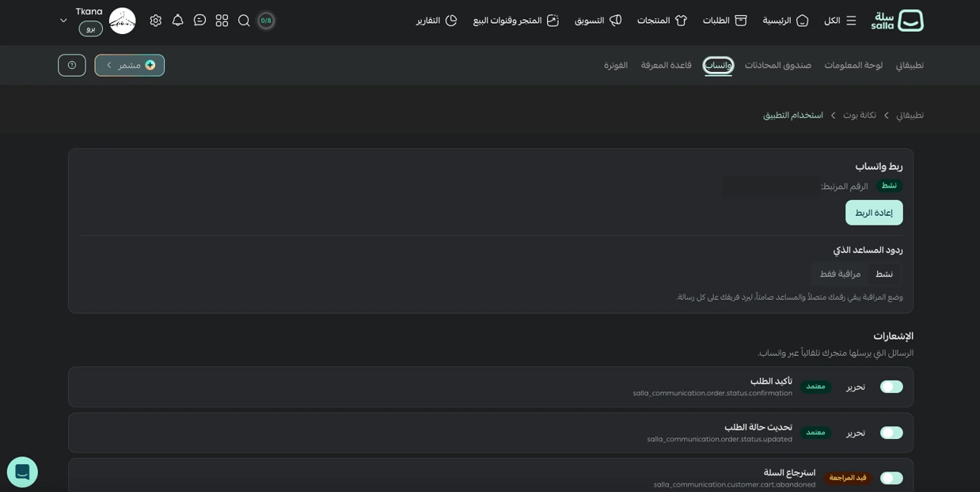Click salla_communication.order.status.updated text

[720, 439]
